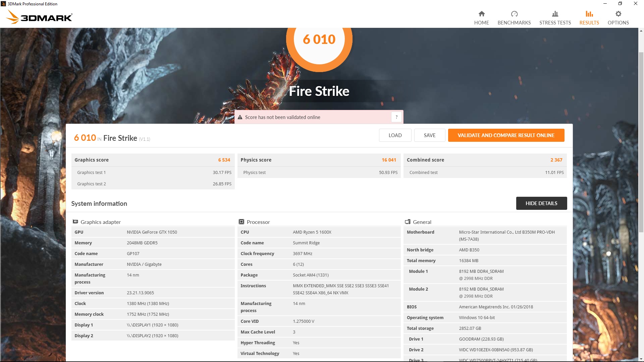This screenshot has width=644, height=362.
Task: Click the BIOS American Megatrends value
Action: (496, 307)
